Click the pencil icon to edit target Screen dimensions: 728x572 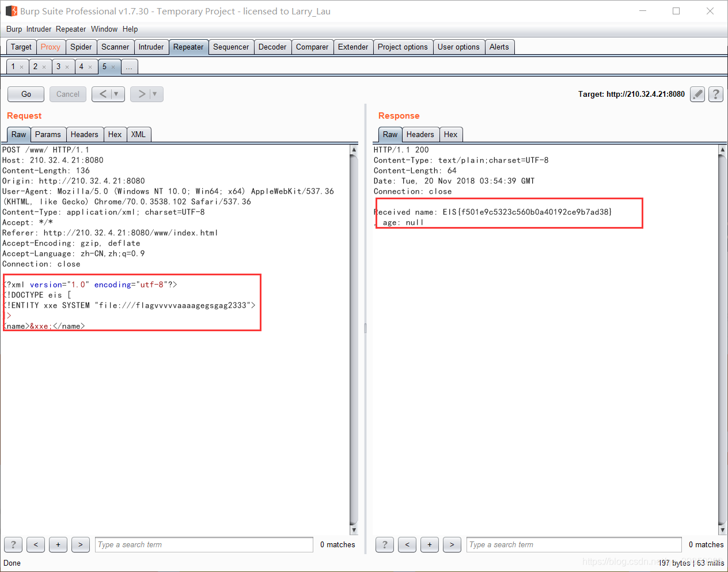tap(697, 94)
